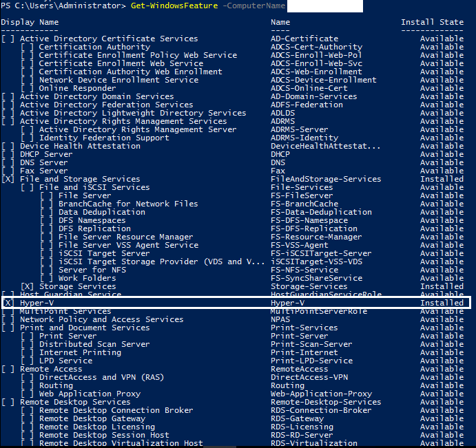Click Network Policy and Access Services text
Image resolution: width=476 pixels, height=448 pixels.
[102, 319]
